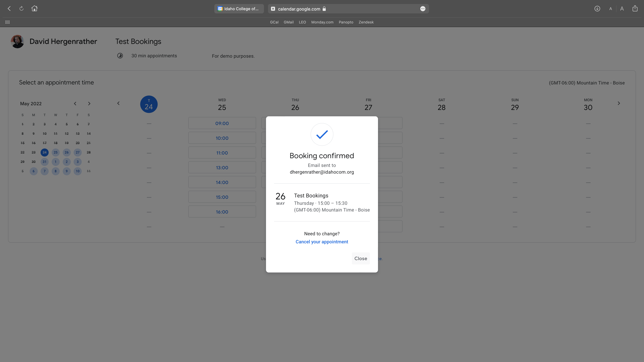Click the Test Bookings page title
644x362 pixels.
pos(138,41)
